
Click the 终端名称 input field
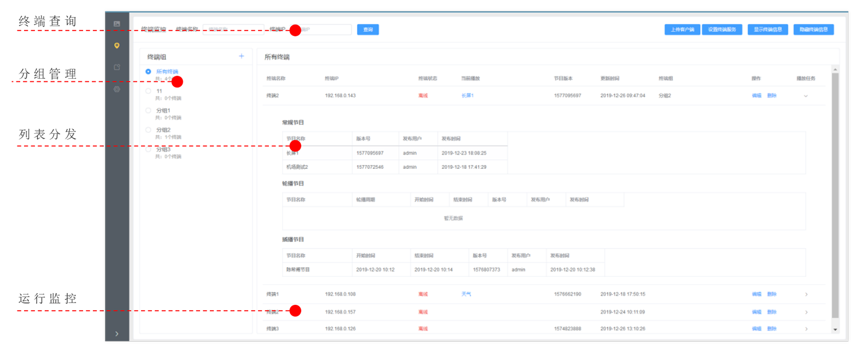tap(233, 29)
